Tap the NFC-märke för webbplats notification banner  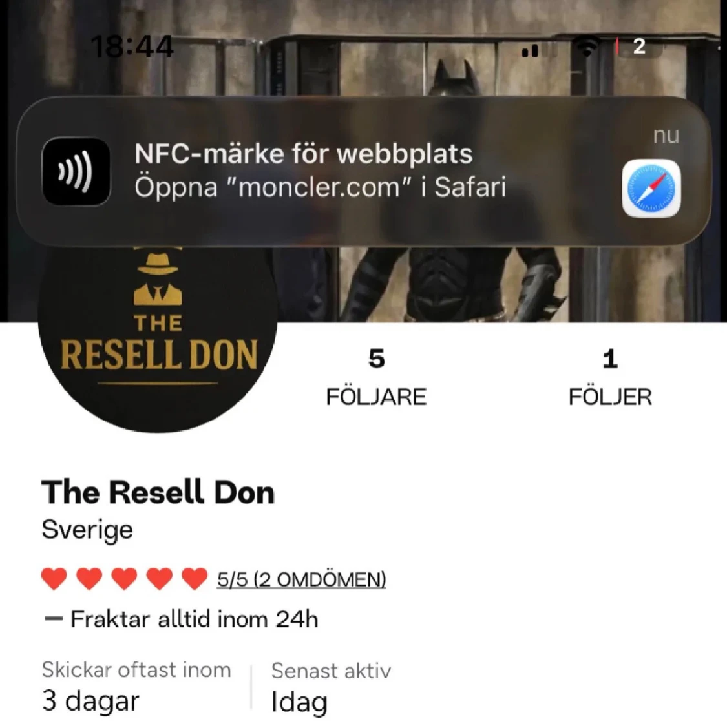[364, 171]
